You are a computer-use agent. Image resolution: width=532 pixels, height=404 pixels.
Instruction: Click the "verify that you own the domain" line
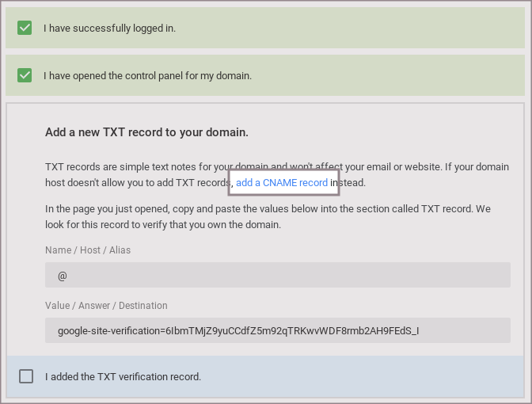tap(214, 225)
